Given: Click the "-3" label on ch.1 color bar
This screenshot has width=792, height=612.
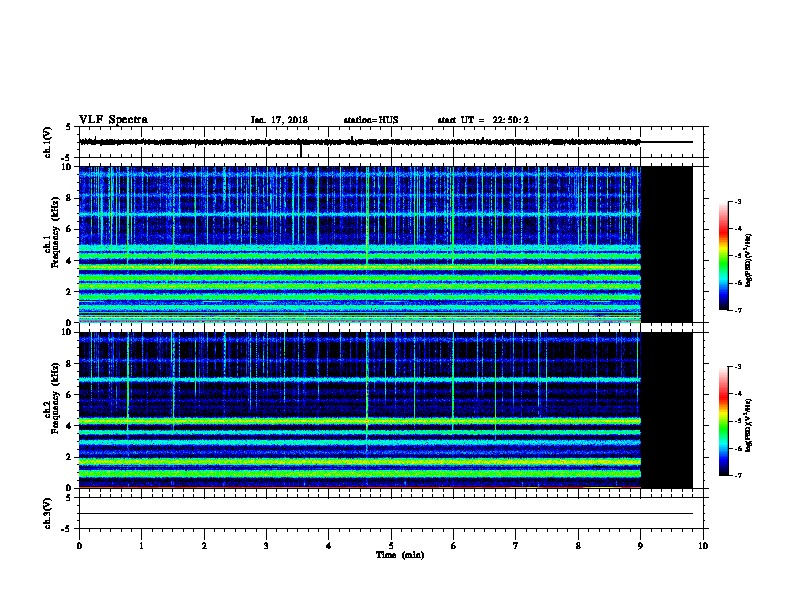Looking at the screenshot, I should pyautogui.click(x=737, y=201).
